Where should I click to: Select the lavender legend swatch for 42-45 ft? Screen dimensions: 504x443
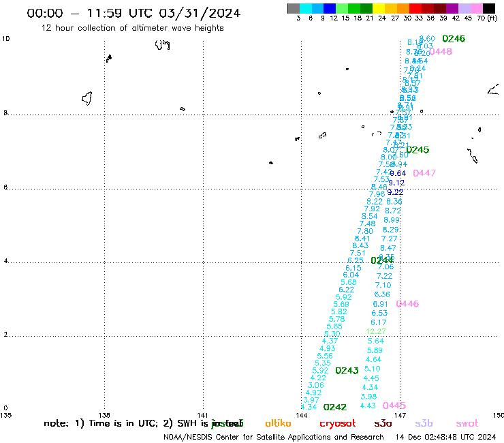pyautogui.click(x=464, y=8)
